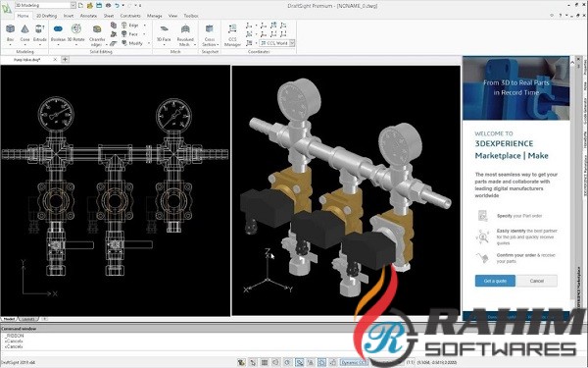Expand the Boolean dropdown arrow
This screenshot has width=588, height=368.
click(x=58, y=45)
